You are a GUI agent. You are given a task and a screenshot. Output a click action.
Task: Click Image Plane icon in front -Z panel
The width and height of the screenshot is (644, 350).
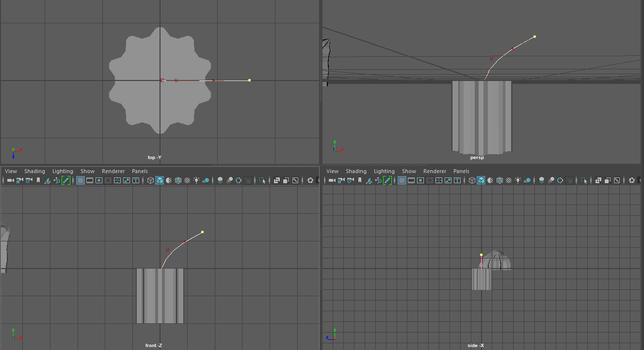48,180
